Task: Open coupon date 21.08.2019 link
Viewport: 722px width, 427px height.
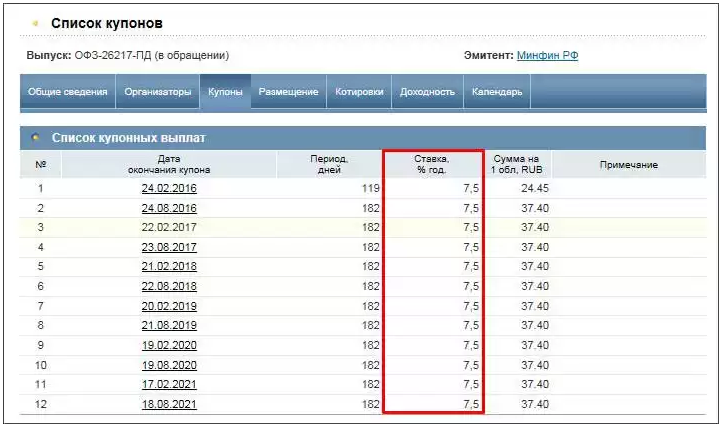Action: coord(169,326)
